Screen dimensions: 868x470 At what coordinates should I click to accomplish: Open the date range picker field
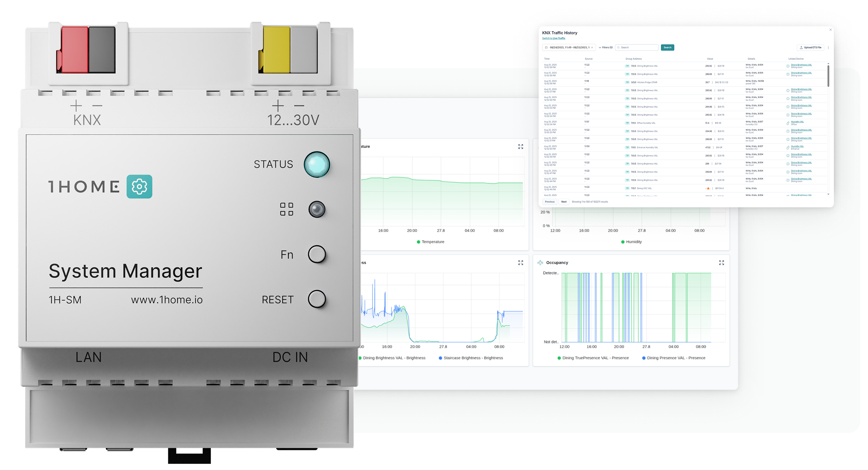(x=570, y=47)
